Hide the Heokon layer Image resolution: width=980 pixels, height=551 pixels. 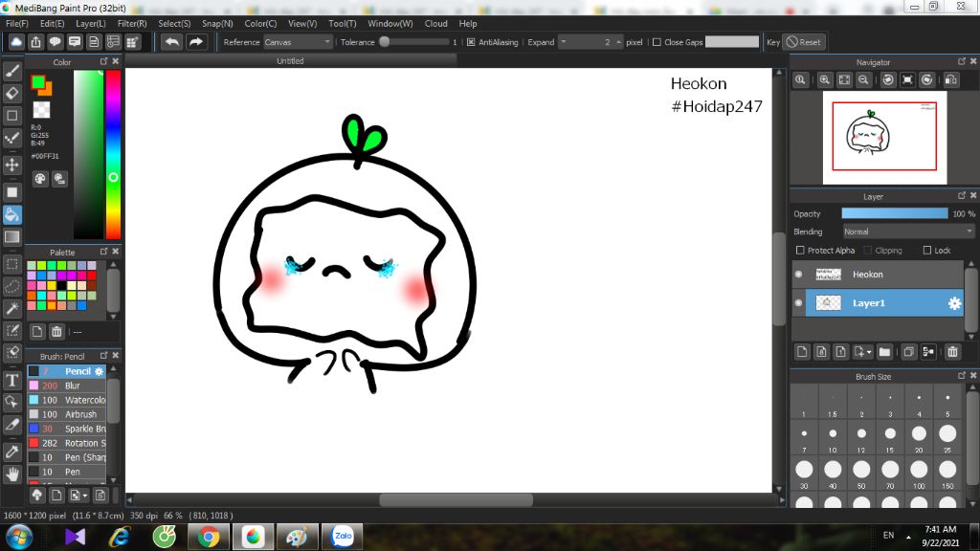point(799,275)
